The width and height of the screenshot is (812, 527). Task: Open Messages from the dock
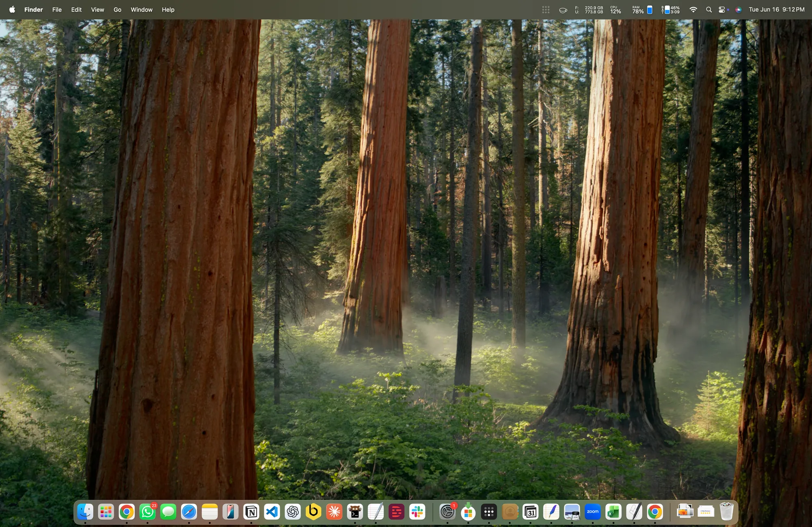click(x=168, y=512)
